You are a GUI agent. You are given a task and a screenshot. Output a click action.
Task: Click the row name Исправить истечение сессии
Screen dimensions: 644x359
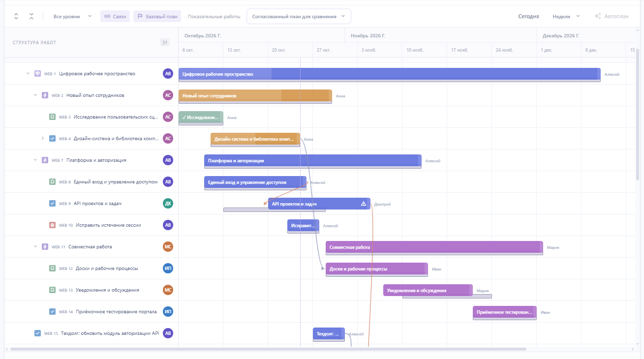(x=108, y=225)
